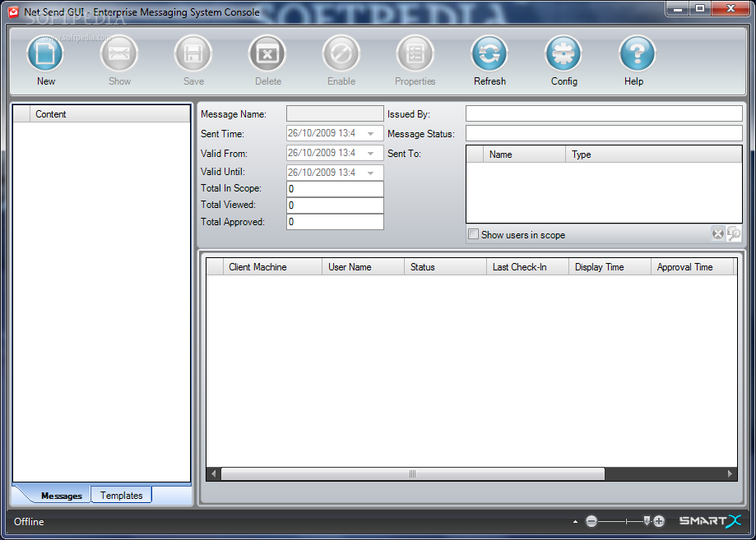
Task: Click the Offline status text
Action: click(x=29, y=522)
